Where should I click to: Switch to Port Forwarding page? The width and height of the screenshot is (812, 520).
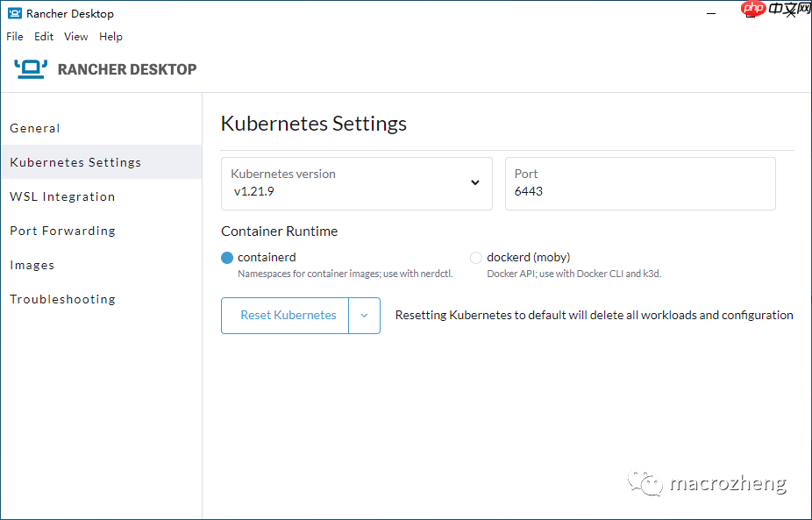(x=62, y=231)
